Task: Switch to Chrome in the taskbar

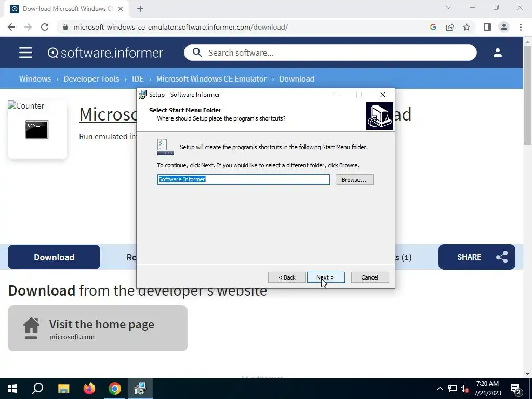Action: (x=115, y=389)
